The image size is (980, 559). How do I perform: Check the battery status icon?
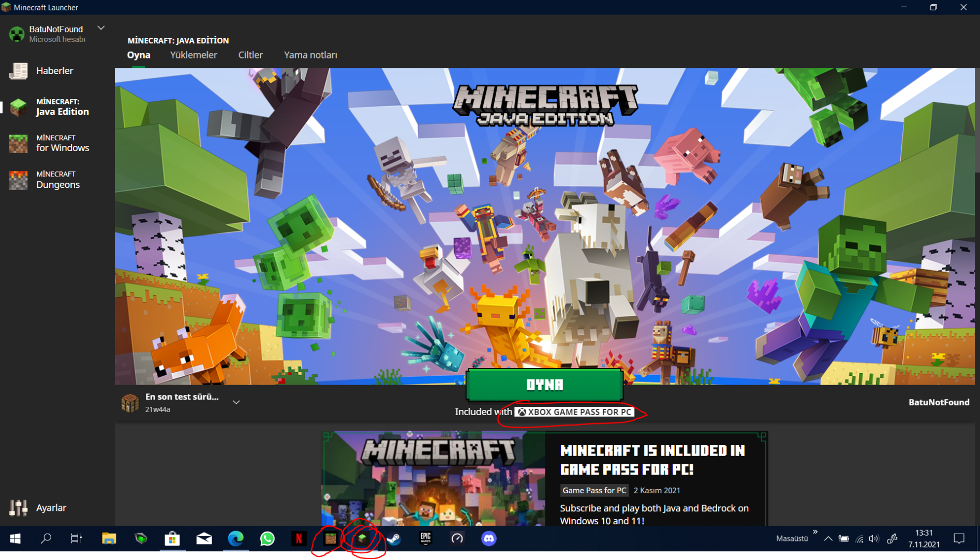843,539
